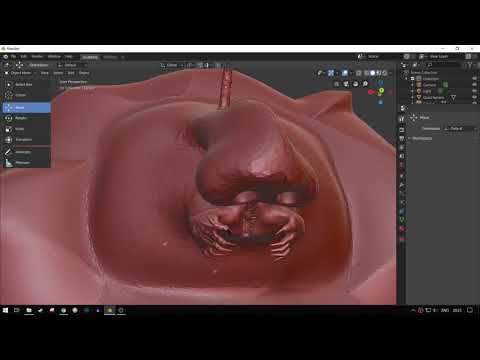This screenshot has width=480, height=360.
Task: Toggle Light visibility eye in outliner
Action: point(474,91)
